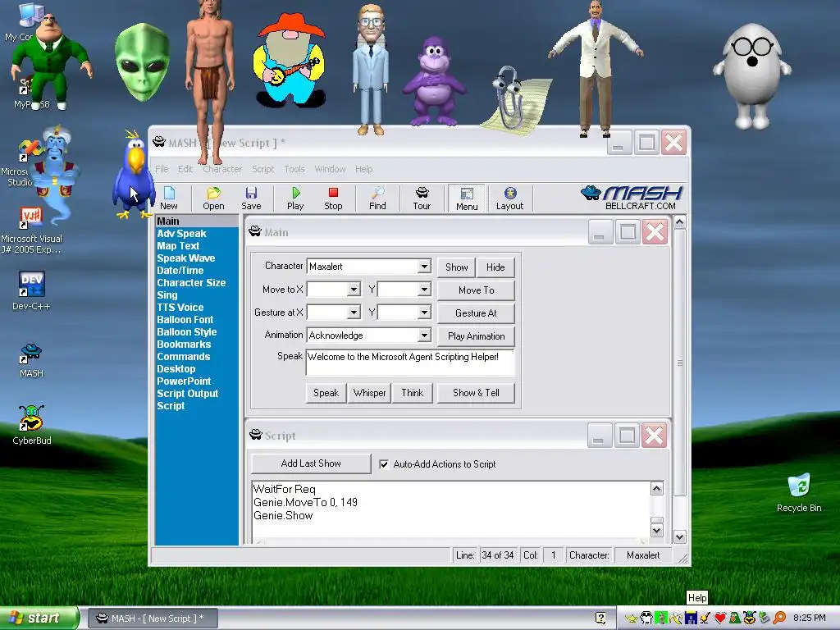Image resolution: width=840 pixels, height=630 pixels.
Task: Click the Gesture At button
Action: click(477, 313)
